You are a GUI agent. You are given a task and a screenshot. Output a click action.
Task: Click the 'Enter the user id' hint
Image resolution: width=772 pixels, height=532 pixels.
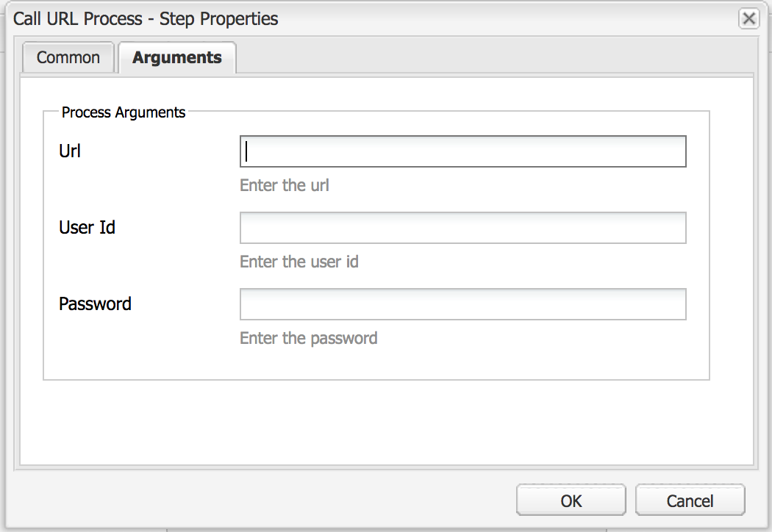(x=299, y=262)
